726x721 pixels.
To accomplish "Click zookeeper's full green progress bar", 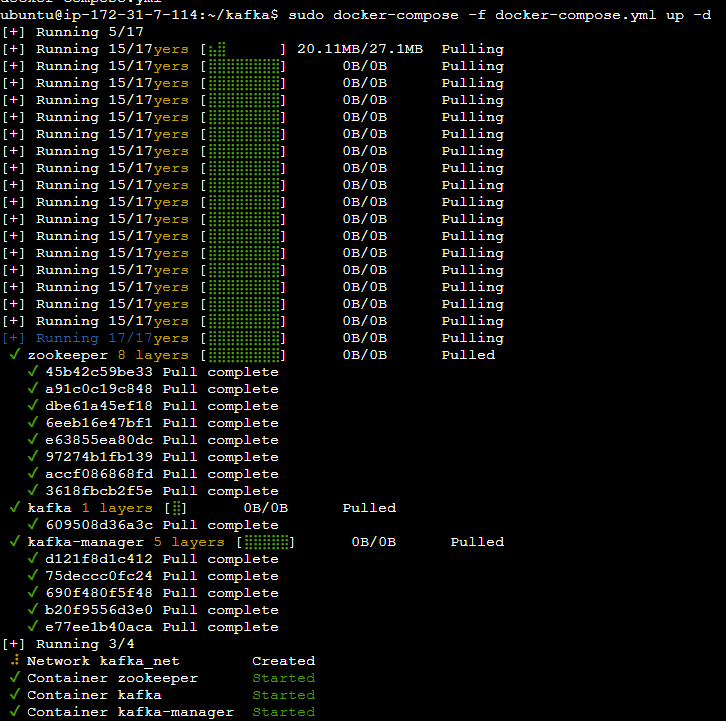I will (x=244, y=355).
